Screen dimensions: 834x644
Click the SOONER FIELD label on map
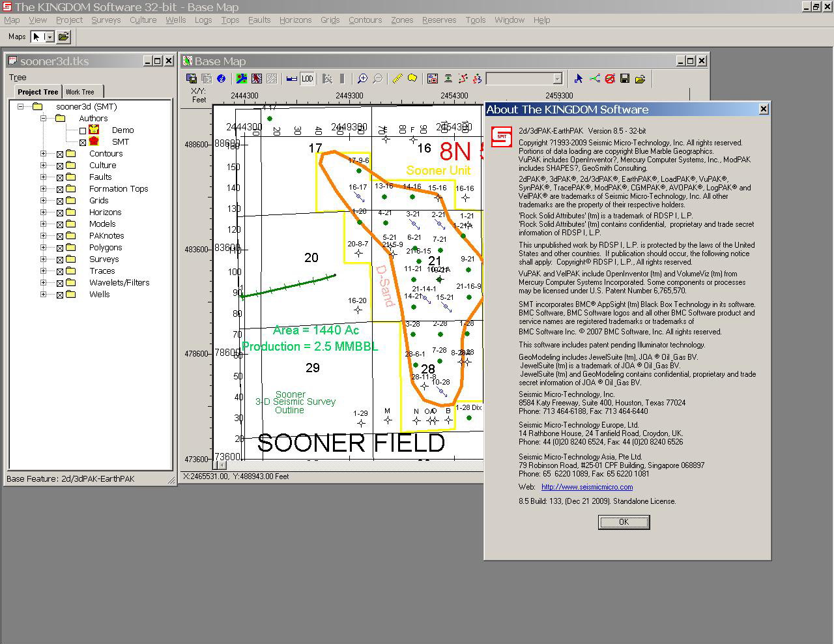click(x=351, y=443)
